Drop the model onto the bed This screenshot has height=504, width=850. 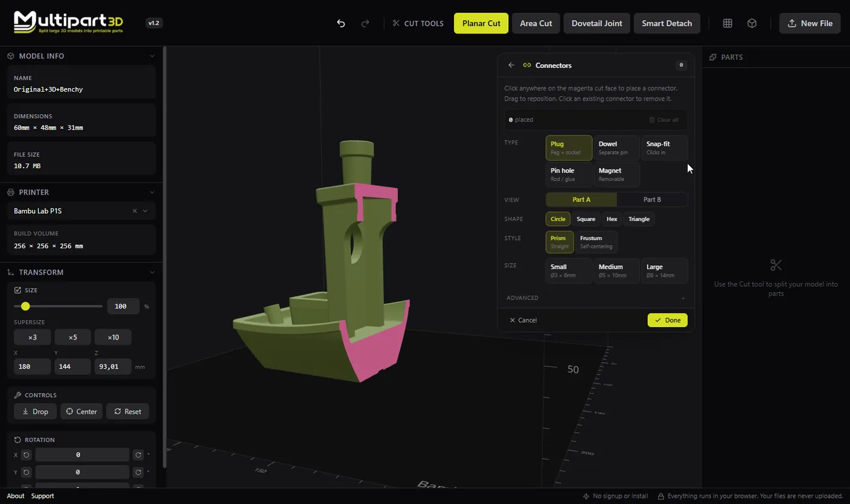[35, 411]
